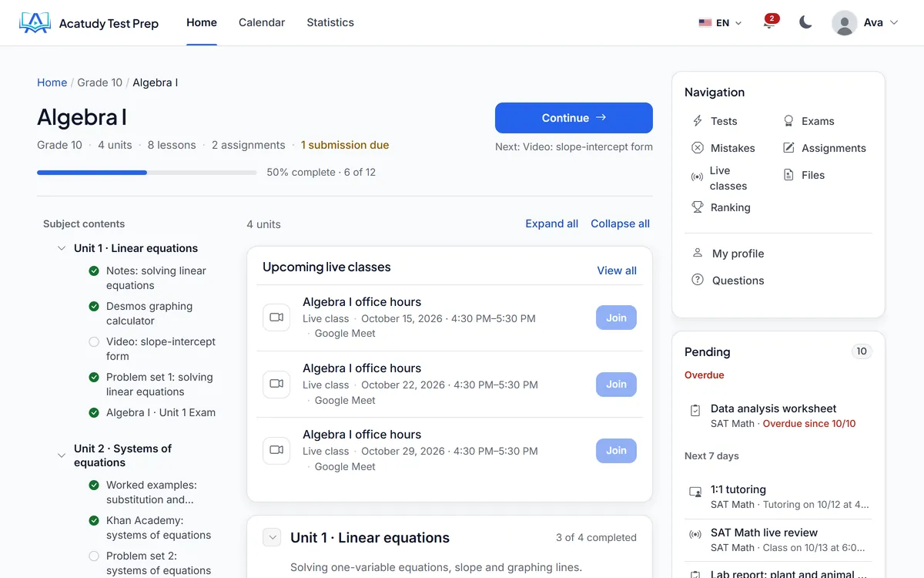This screenshot has height=578, width=924.
Task: Click the course completion progress bar
Action: pos(147,173)
